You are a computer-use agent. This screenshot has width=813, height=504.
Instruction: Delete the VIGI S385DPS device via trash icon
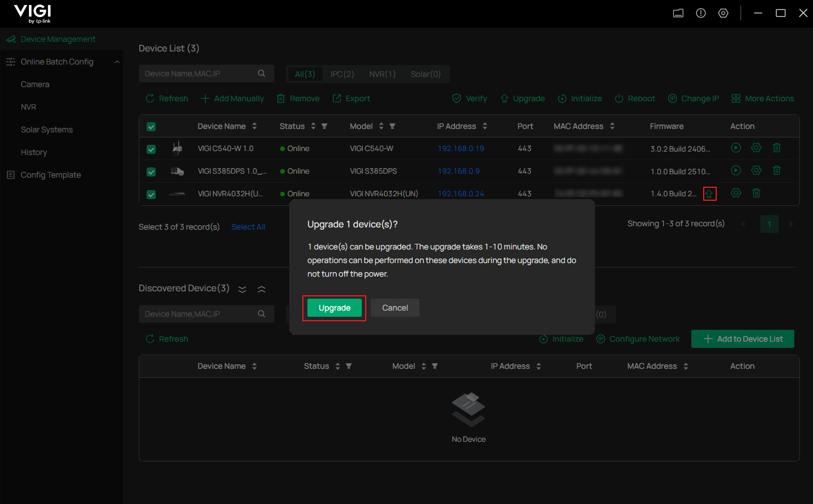click(776, 170)
